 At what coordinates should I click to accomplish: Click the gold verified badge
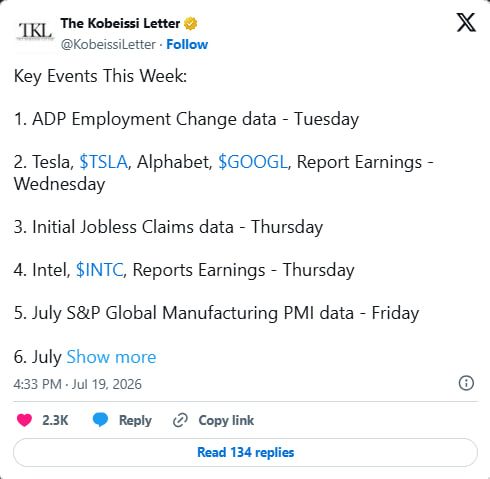pos(190,24)
